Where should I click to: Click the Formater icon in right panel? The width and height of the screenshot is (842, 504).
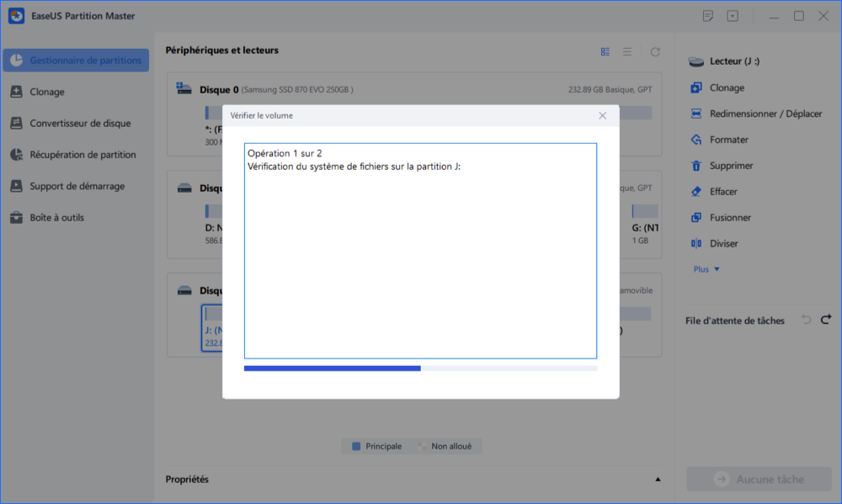[696, 140]
